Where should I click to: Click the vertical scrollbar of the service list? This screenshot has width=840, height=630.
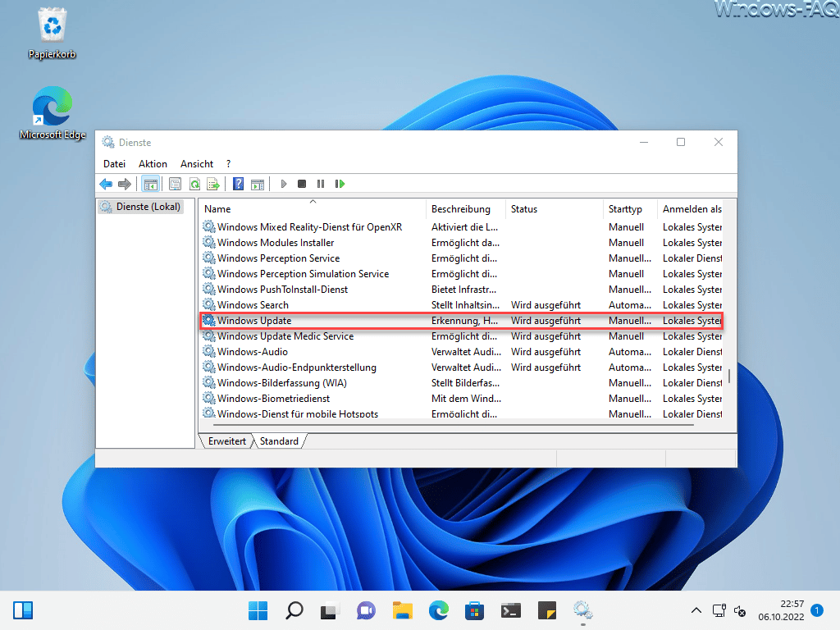coord(729,377)
